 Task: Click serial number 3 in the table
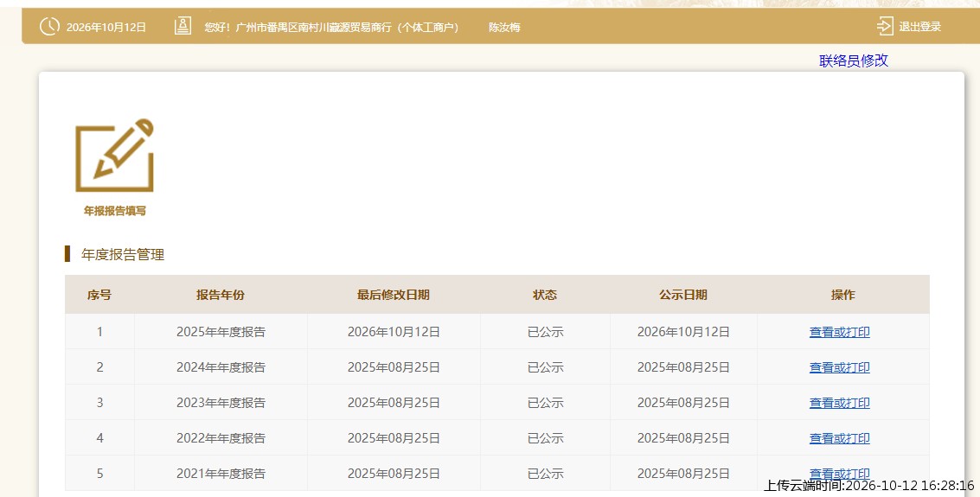click(99, 403)
